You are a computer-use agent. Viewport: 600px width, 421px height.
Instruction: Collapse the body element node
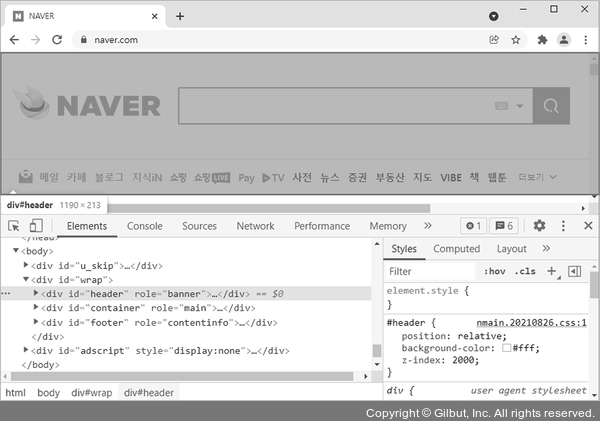pos(16,251)
